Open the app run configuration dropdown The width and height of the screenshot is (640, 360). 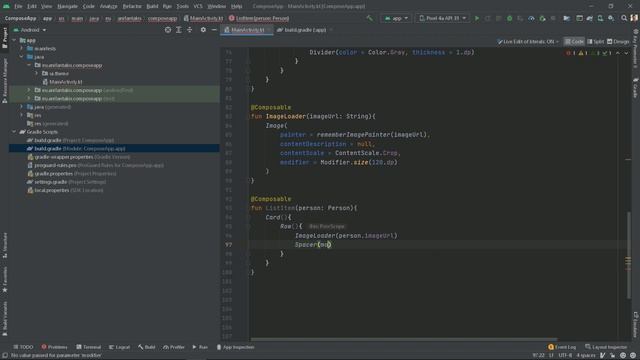[x=396, y=18]
